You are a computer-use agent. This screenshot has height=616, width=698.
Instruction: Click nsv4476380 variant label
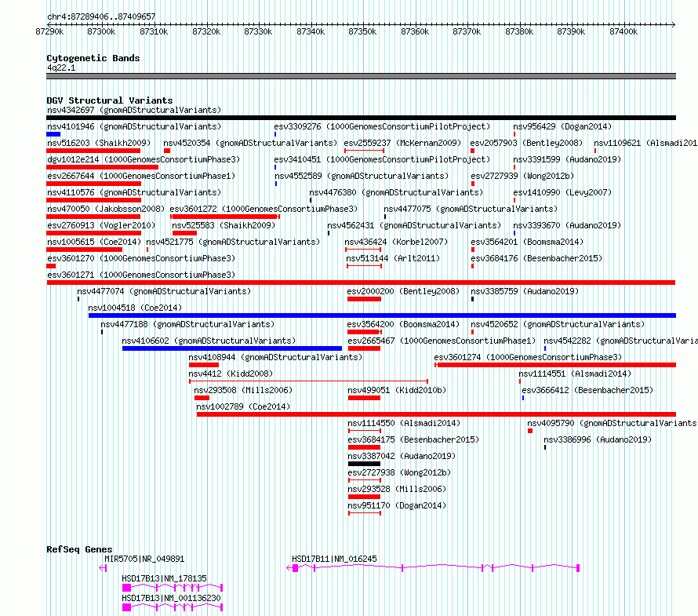click(x=396, y=192)
